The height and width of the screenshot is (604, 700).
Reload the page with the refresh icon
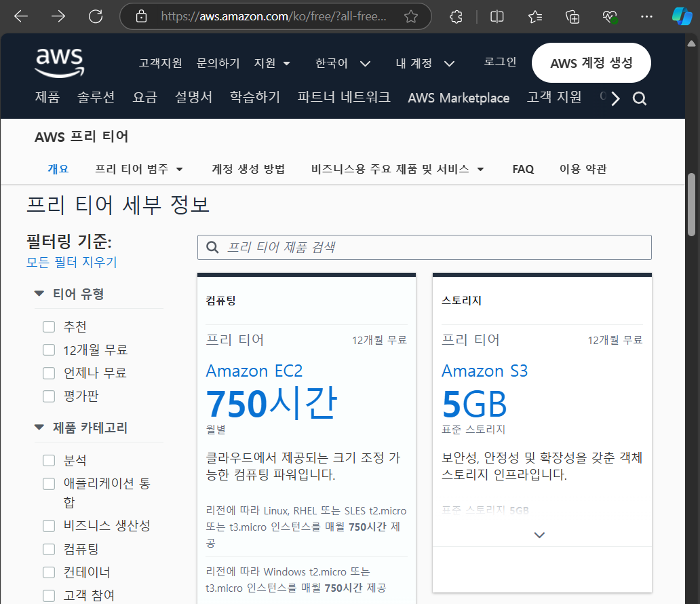pos(96,16)
